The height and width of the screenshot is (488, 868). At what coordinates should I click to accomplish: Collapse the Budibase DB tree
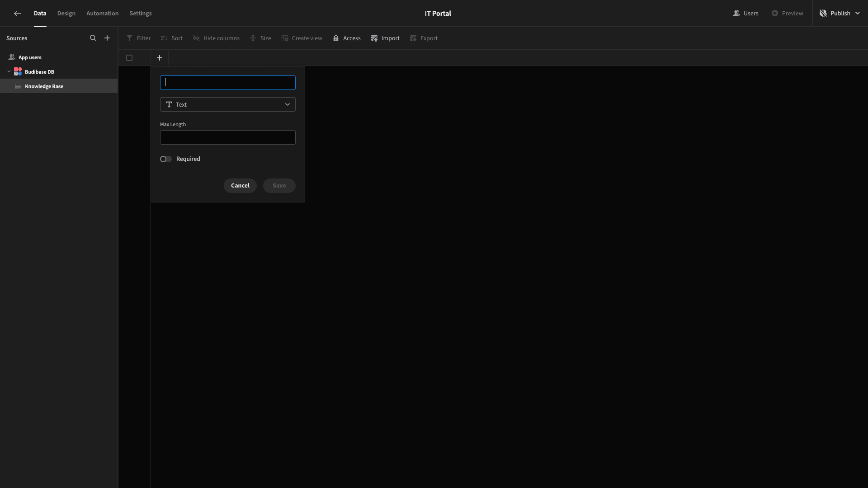tap(9, 72)
